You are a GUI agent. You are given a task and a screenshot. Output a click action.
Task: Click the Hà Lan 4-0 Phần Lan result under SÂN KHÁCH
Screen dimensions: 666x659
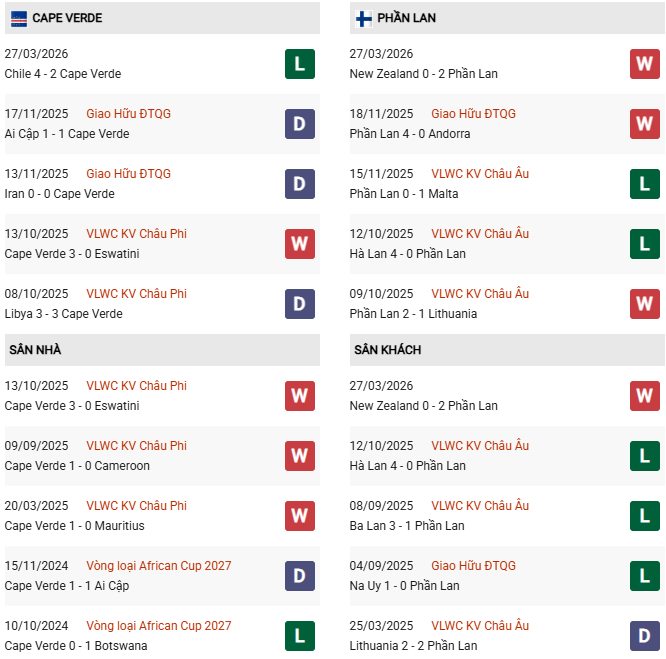[x=407, y=466]
